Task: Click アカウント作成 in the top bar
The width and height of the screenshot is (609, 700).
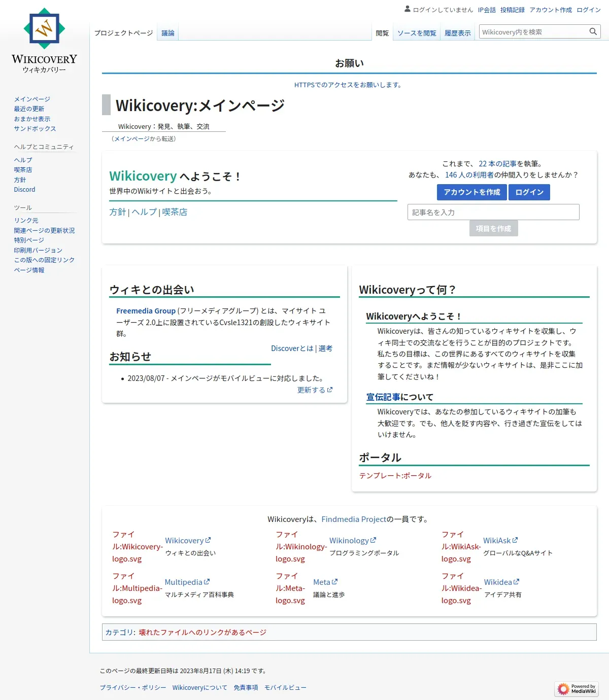Action: coord(551,10)
